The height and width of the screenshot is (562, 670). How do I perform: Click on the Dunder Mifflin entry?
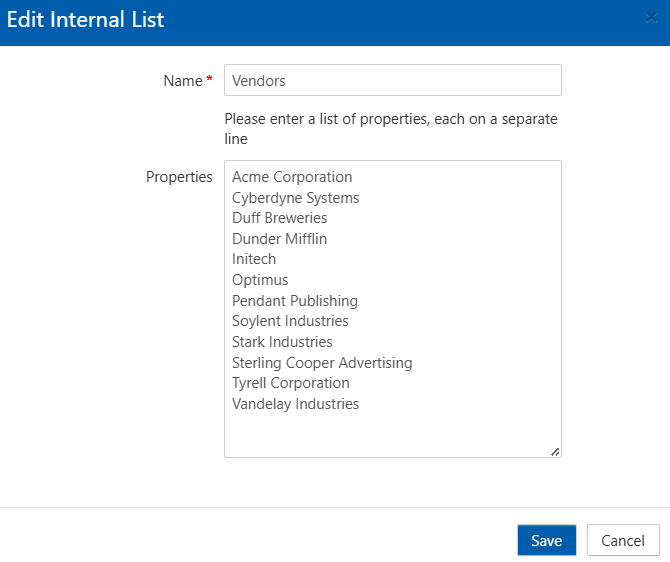point(279,239)
